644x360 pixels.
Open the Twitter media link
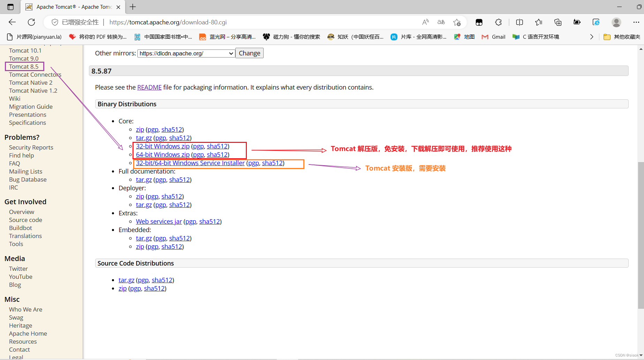(x=18, y=269)
